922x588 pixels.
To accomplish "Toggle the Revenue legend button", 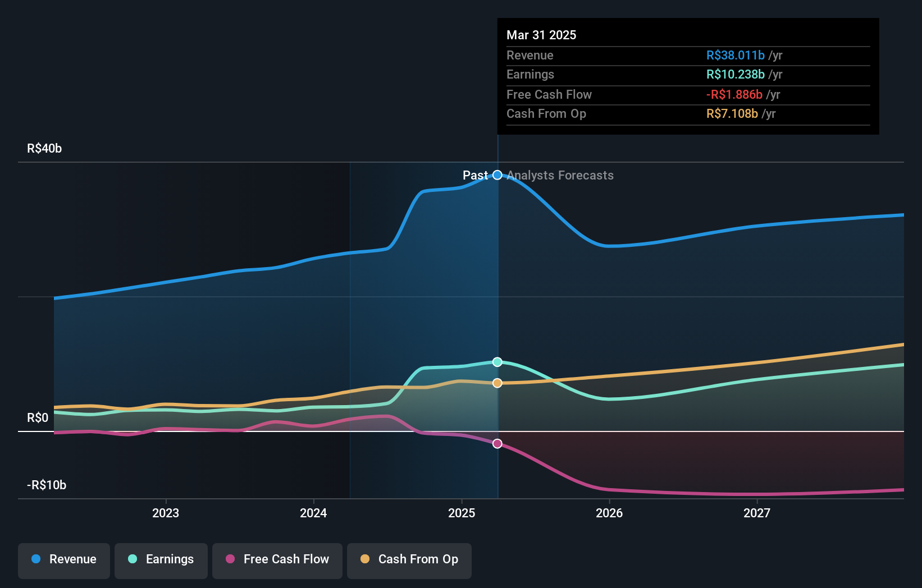I will coord(64,561).
